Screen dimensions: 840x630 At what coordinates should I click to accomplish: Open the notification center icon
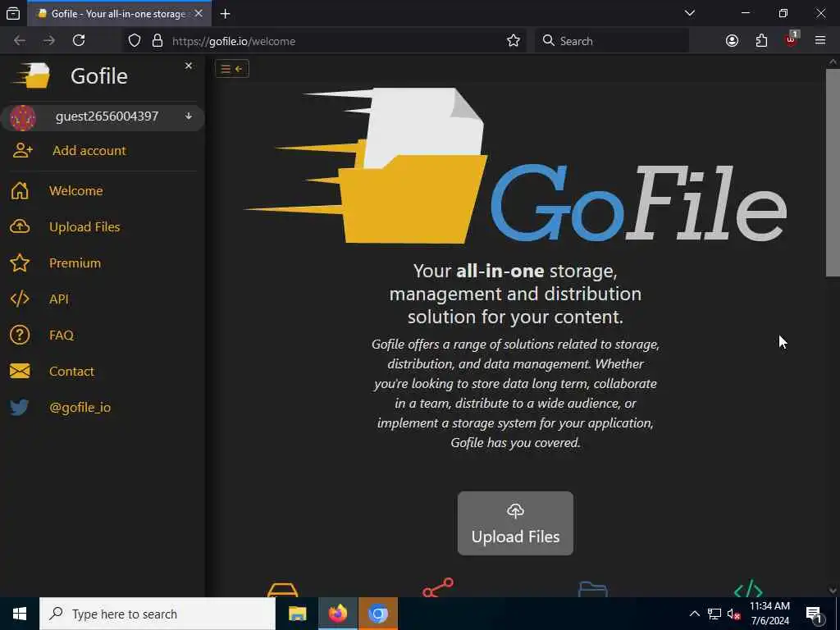[815, 614]
